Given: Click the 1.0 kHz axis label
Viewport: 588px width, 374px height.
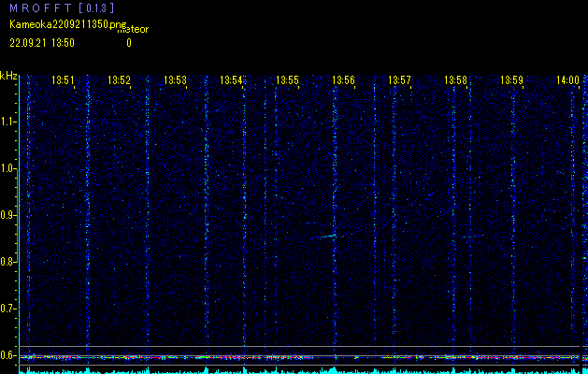Looking at the screenshot, I should pyautogui.click(x=8, y=168).
